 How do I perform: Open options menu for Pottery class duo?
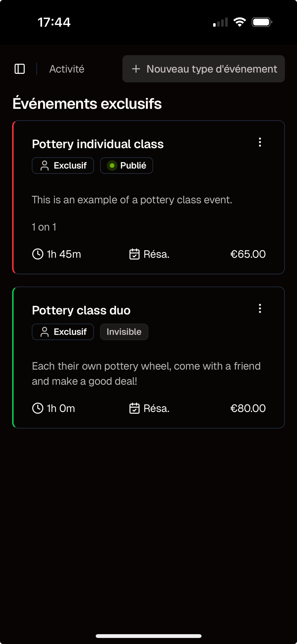click(260, 309)
